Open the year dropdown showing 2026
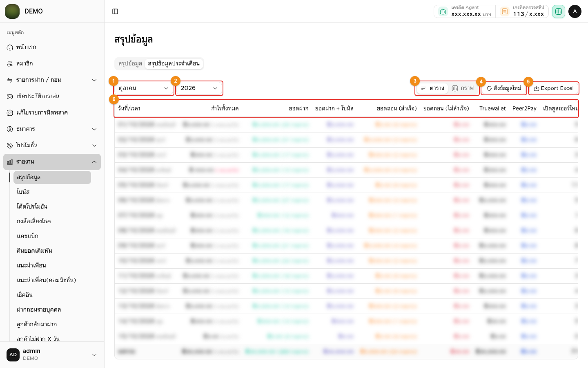The image size is (588, 368). [199, 88]
